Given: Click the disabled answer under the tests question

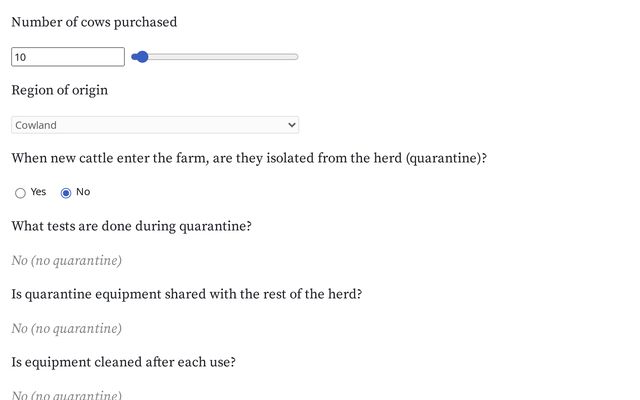Looking at the screenshot, I should click(x=66, y=261).
